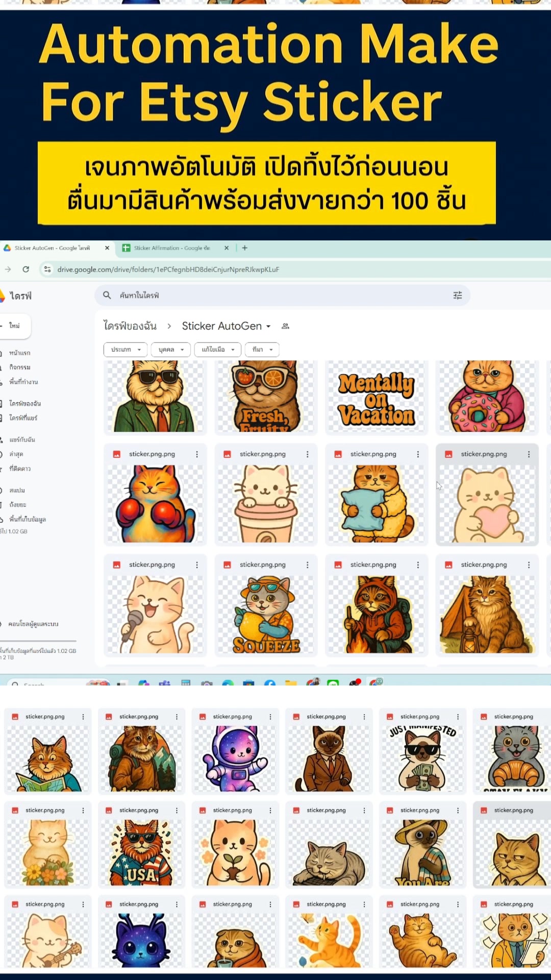Open the Siamese cat in brown suit thumbnail
This screenshot has width=551, height=980.
(x=328, y=758)
